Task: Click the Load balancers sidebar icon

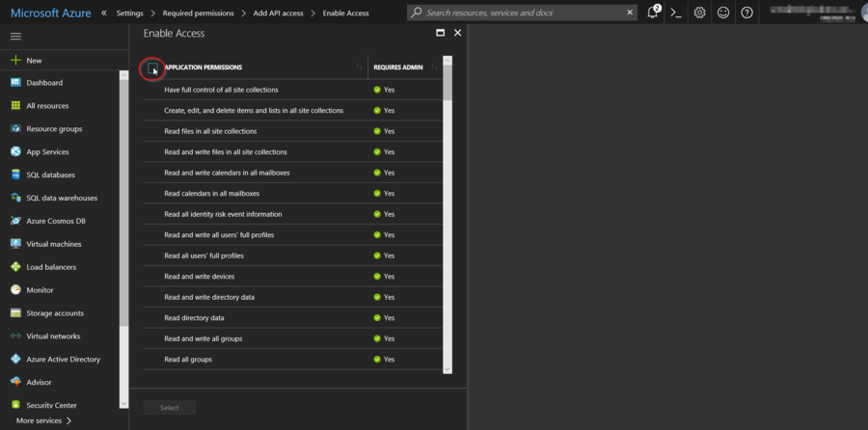Action: point(16,267)
